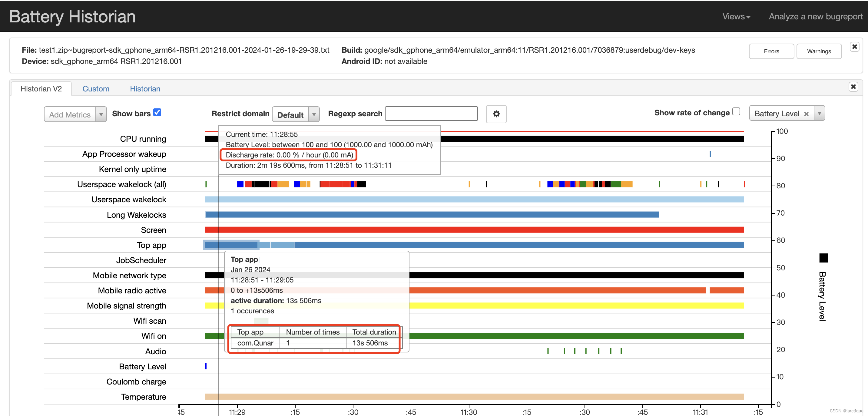The image size is (868, 416).
Task: Click the Battery Level metric close icon
Action: click(x=807, y=114)
